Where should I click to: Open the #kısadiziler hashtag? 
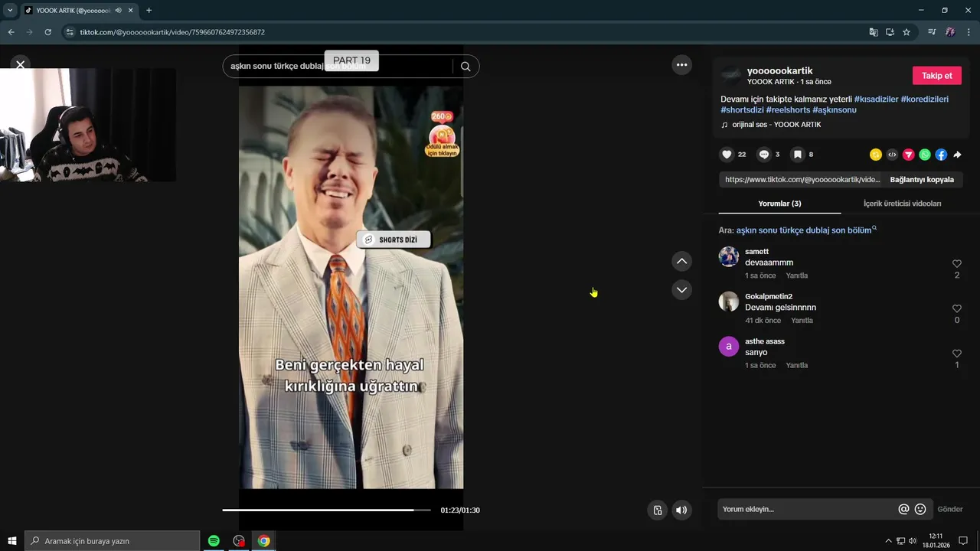click(x=876, y=99)
